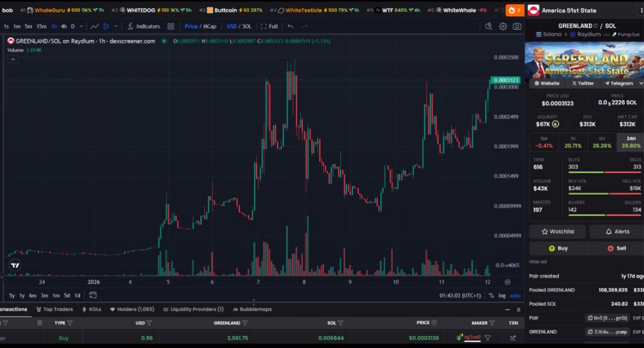644x348 pixels.
Task: Collapse the chart legend with the caret button
Action: coord(13,59)
